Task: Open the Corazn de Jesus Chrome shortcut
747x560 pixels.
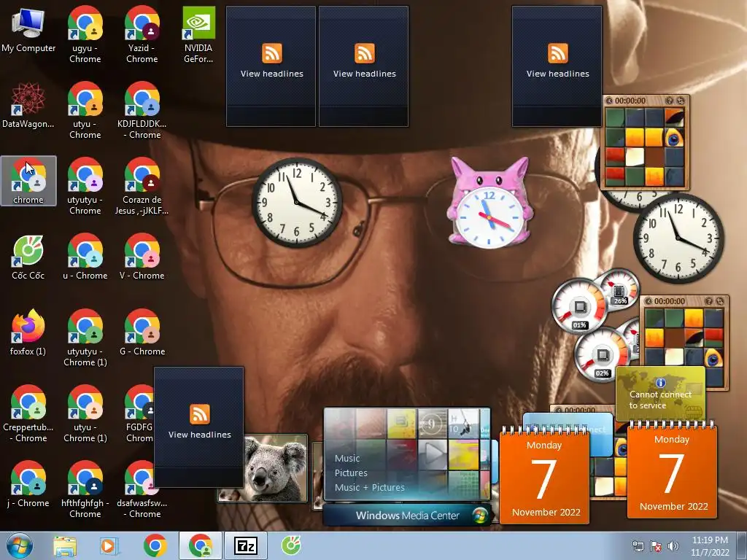Action: click(x=142, y=186)
